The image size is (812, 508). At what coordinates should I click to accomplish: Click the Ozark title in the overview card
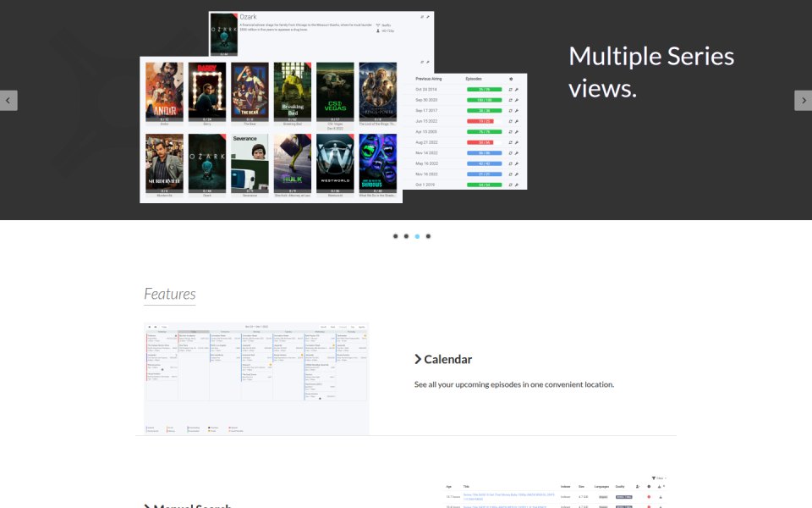248,17
